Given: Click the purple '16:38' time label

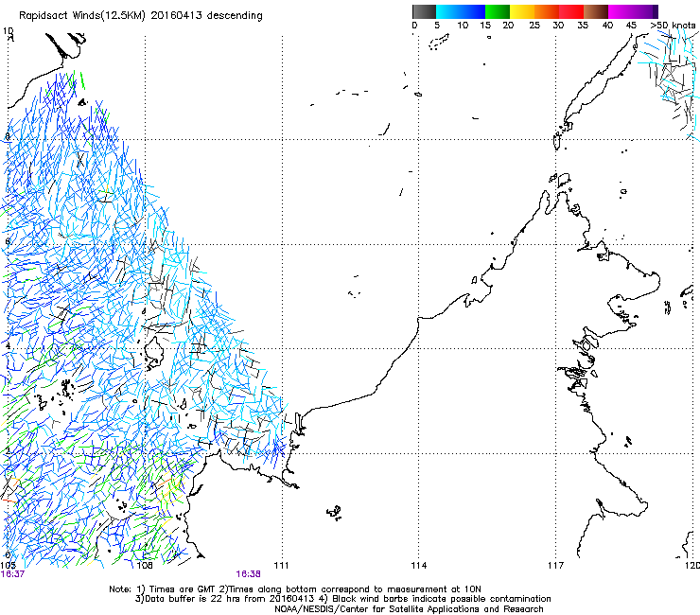Looking at the screenshot, I should pos(248,574).
